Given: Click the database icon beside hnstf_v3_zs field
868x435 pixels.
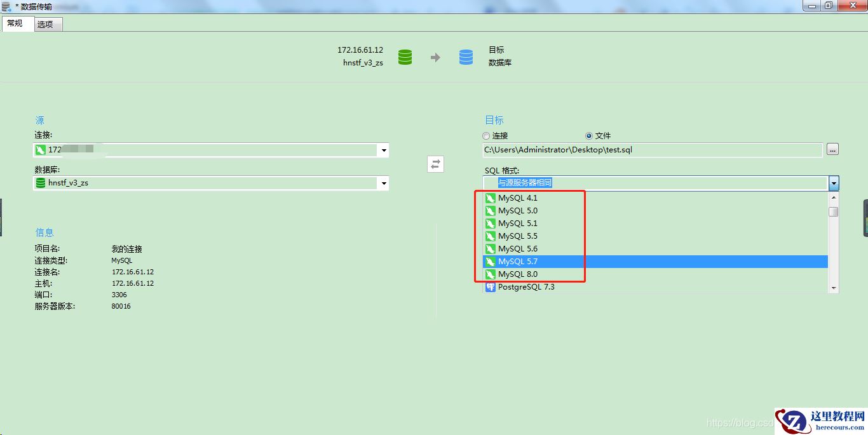Looking at the screenshot, I should (x=41, y=183).
